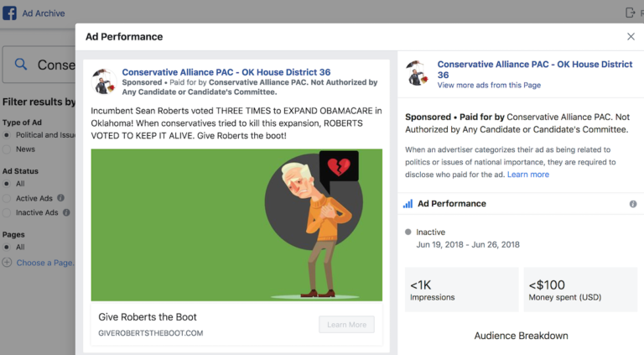Click View more ads from this Page
644x355 pixels.
[x=489, y=85]
